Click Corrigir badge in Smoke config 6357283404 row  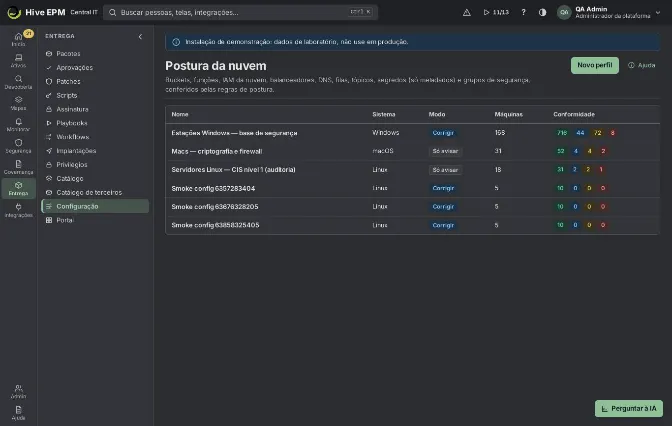pos(443,188)
